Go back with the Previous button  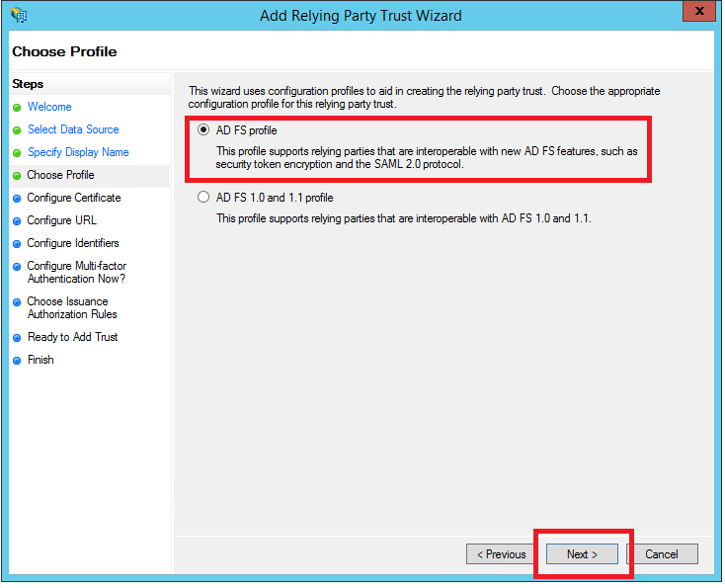pos(502,554)
